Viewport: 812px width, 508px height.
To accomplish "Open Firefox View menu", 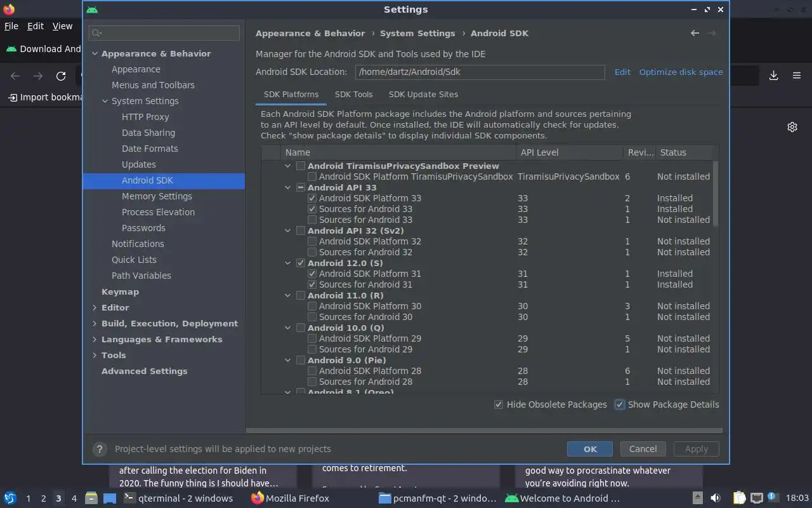I will coord(62,26).
